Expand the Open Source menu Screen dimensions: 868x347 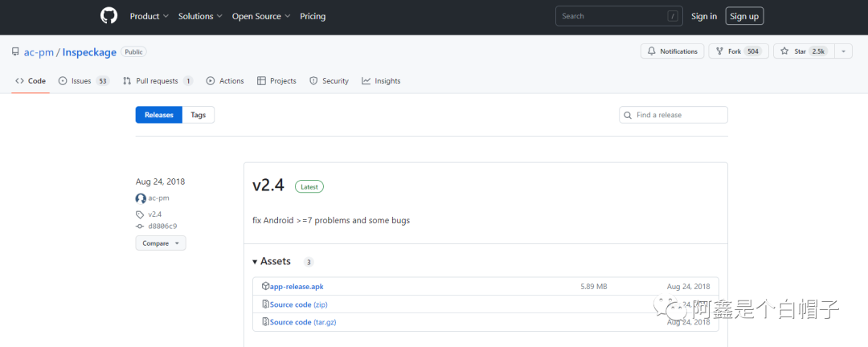[x=261, y=16]
